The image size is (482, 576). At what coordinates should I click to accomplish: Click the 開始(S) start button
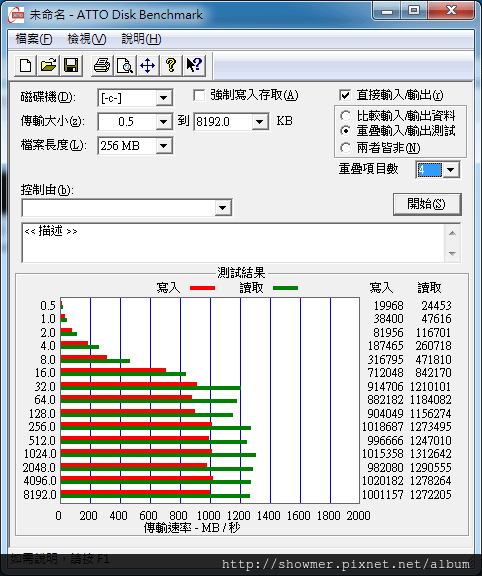427,204
